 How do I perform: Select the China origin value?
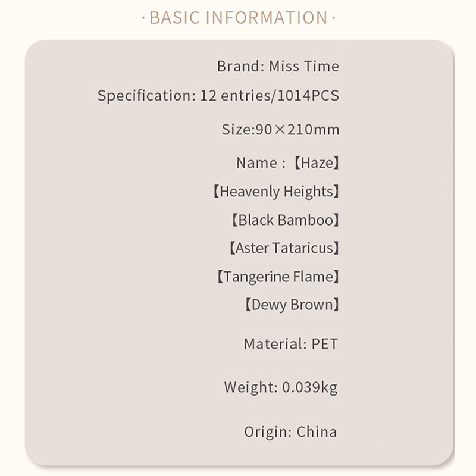click(317, 432)
